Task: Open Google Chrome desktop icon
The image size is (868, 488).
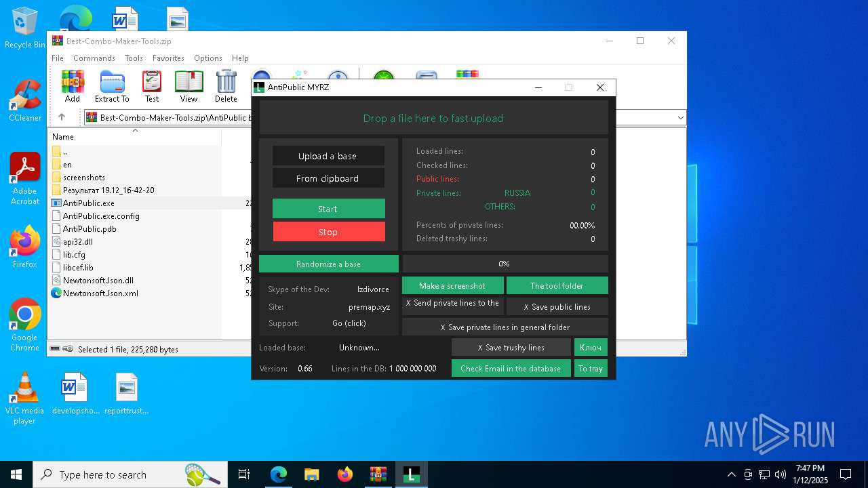Action: [24, 325]
